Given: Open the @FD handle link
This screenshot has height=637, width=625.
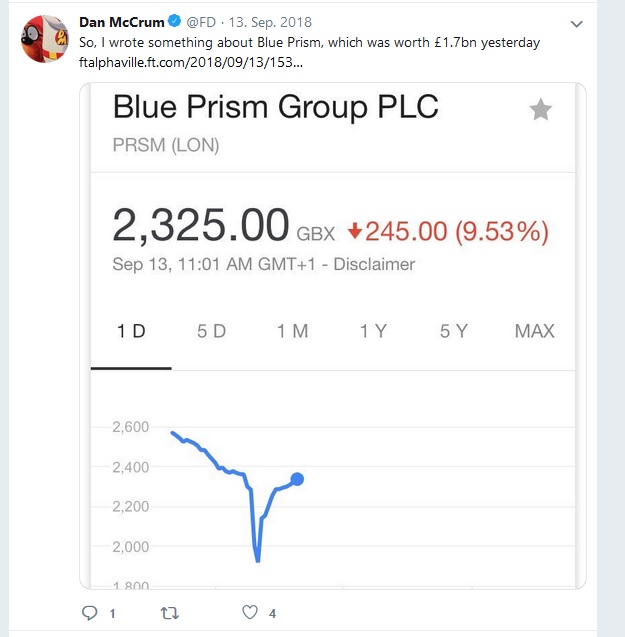Looking at the screenshot, I should 200,21.
